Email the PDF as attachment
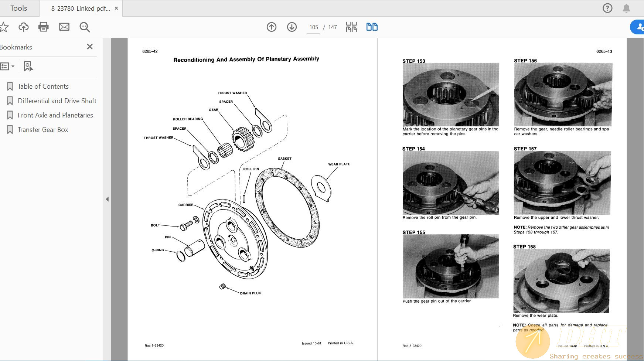Screen dimensions: 644x361 (x=64, y=27)
